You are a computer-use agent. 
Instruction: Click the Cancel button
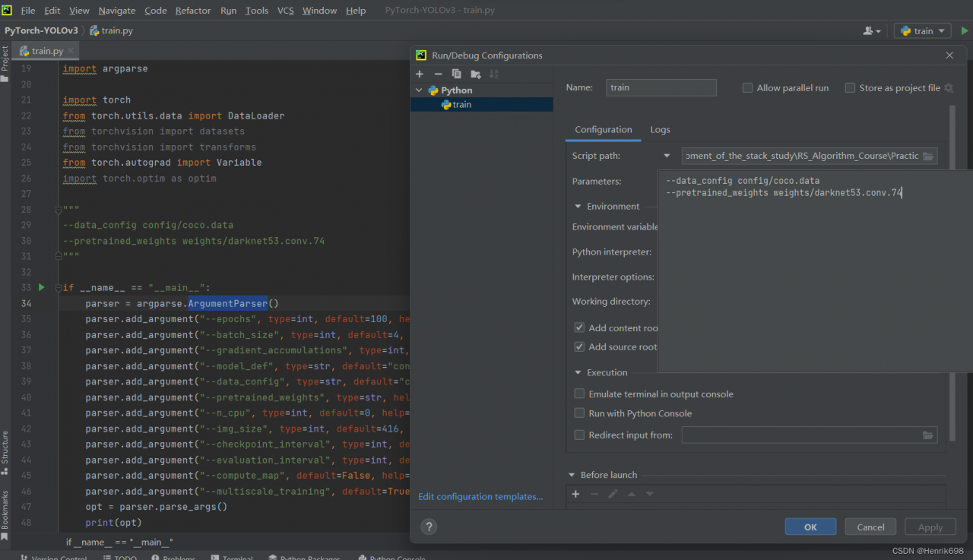(x=870, y=527)
